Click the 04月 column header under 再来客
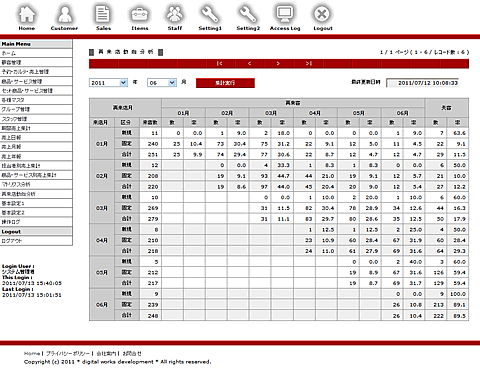 [x=315, y=113]
